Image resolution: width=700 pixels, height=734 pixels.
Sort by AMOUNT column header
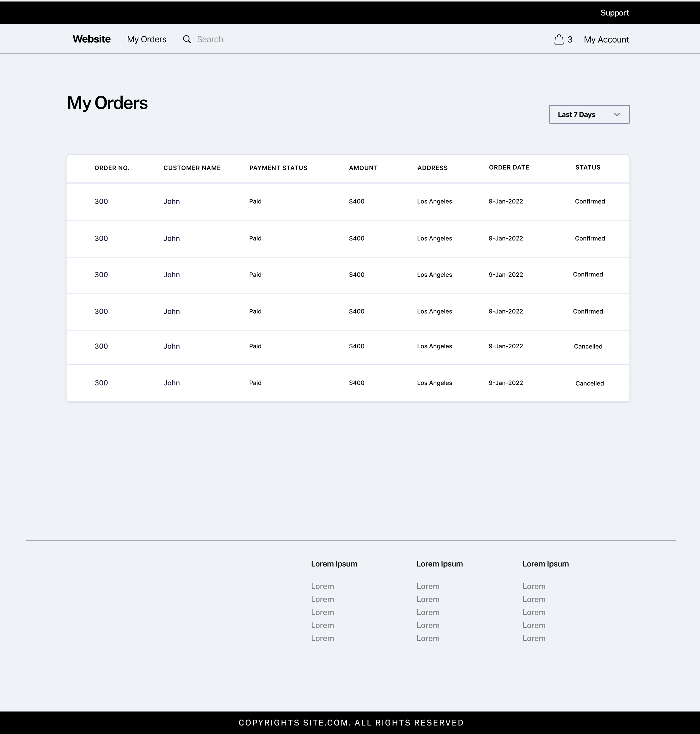[x=363, y=168]
